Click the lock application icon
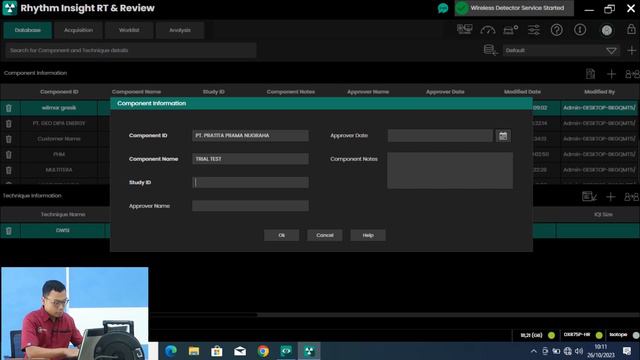Viewport: 640px width, 360px height. pos(631,29)
